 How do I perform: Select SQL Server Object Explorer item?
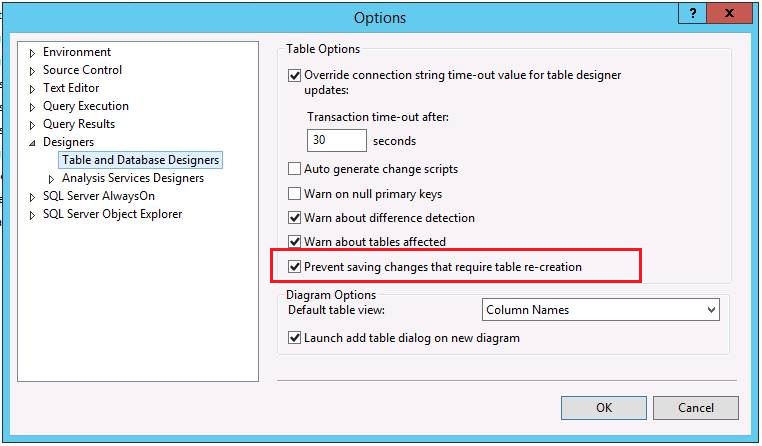112,214
